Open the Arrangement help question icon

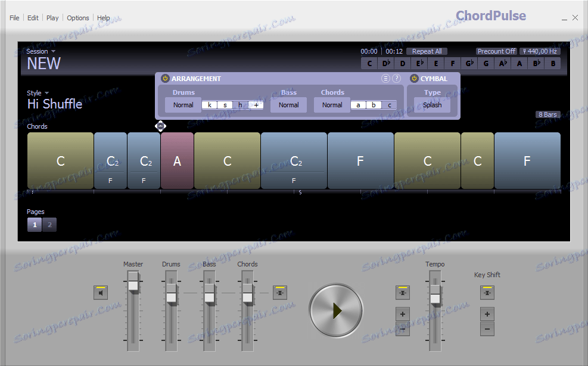point(396,79)
